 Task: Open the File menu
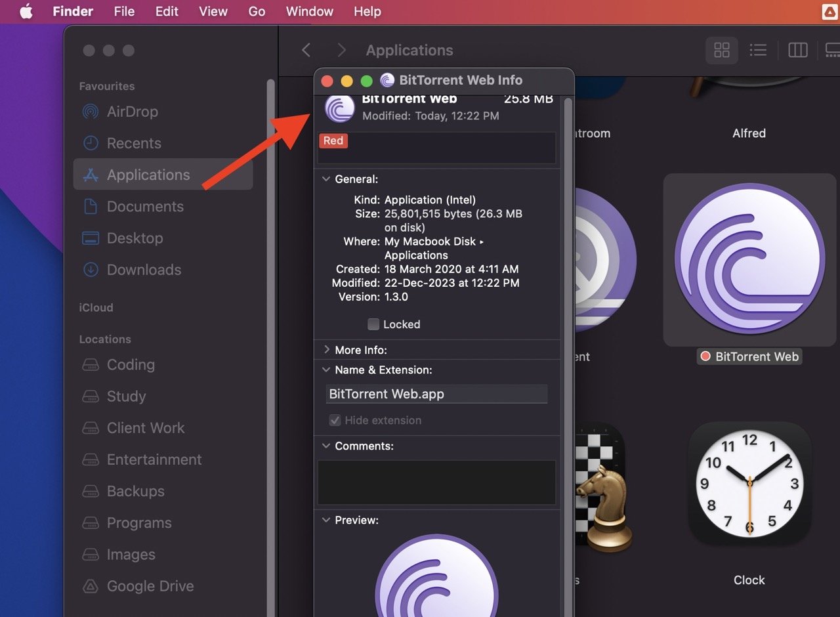[x=124, y=12]
